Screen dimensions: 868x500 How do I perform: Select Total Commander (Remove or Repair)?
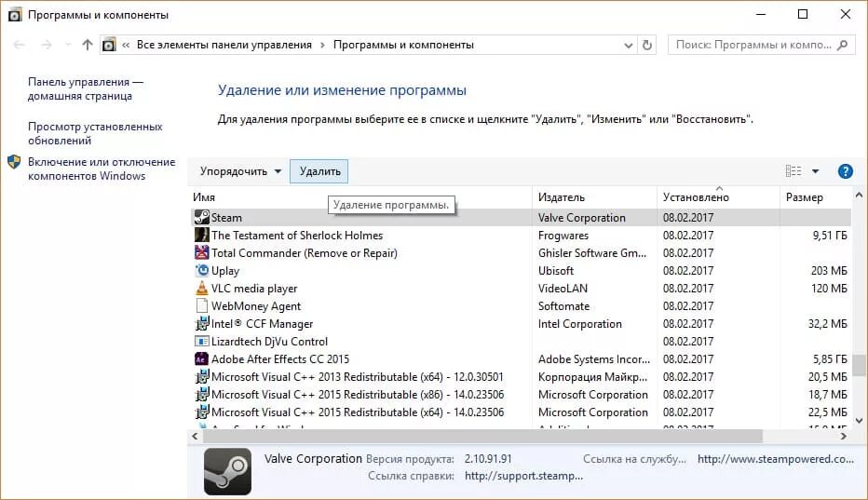[x=305, y=253]
